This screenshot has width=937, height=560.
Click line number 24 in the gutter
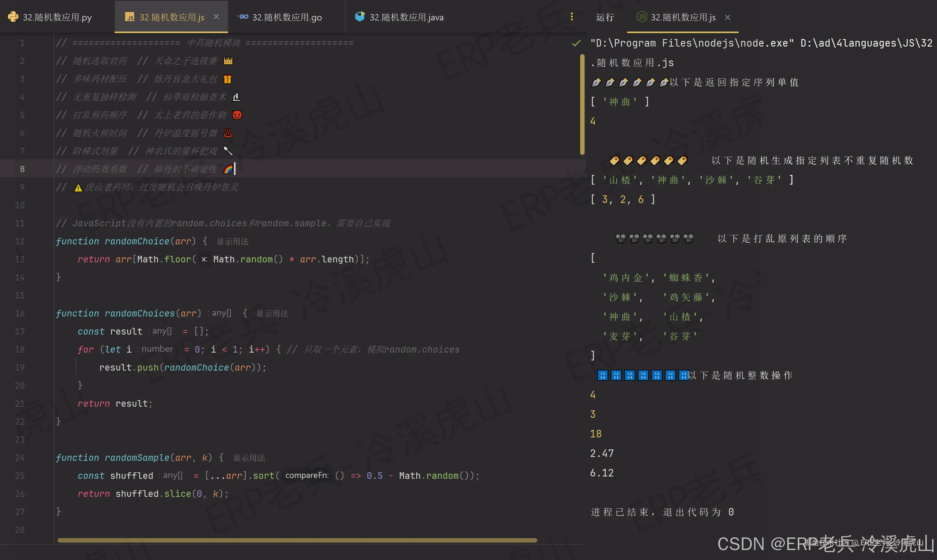pos(20,458)
